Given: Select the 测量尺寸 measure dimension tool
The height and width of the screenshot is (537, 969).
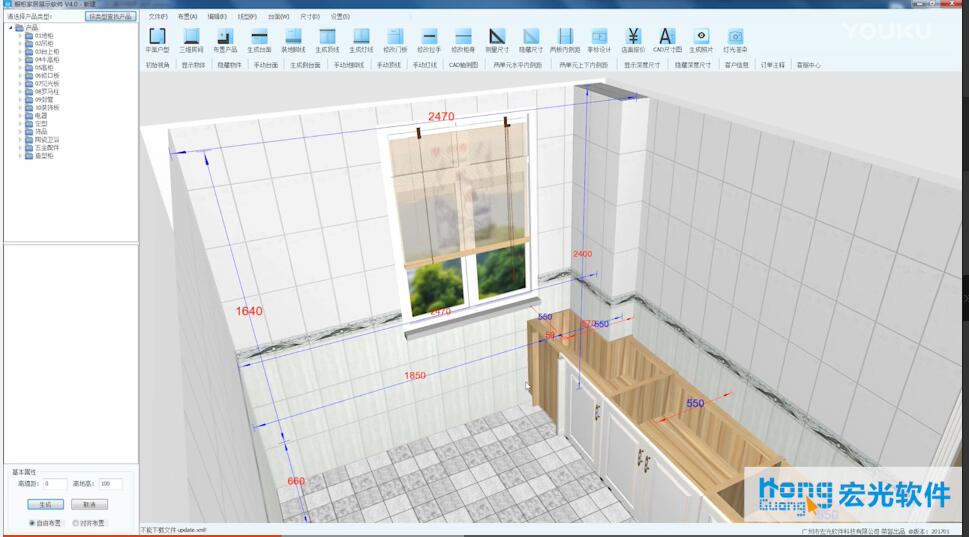Looking at the screenshot, I should tap(497, 38).
